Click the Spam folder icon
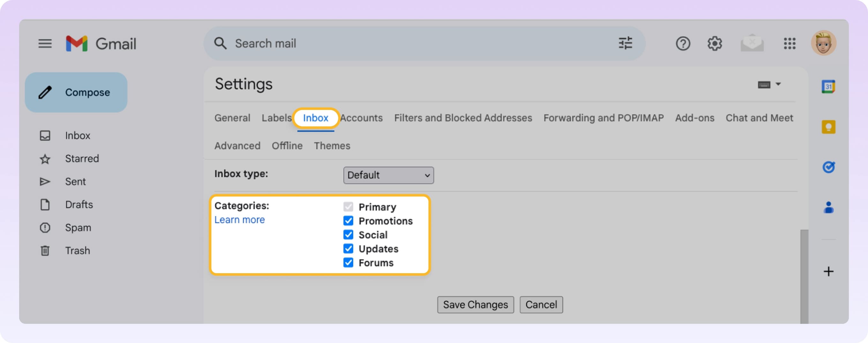The height and width of the screenshot is (343, 868). [x=45, y=228]
